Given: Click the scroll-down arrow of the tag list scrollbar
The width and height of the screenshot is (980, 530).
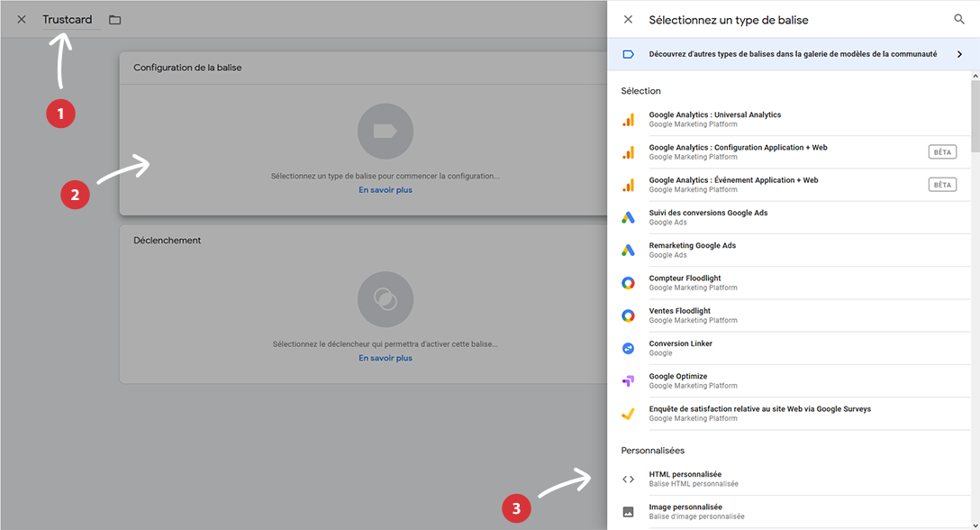Looking at the screenshot, I should (x=975, y=525).
